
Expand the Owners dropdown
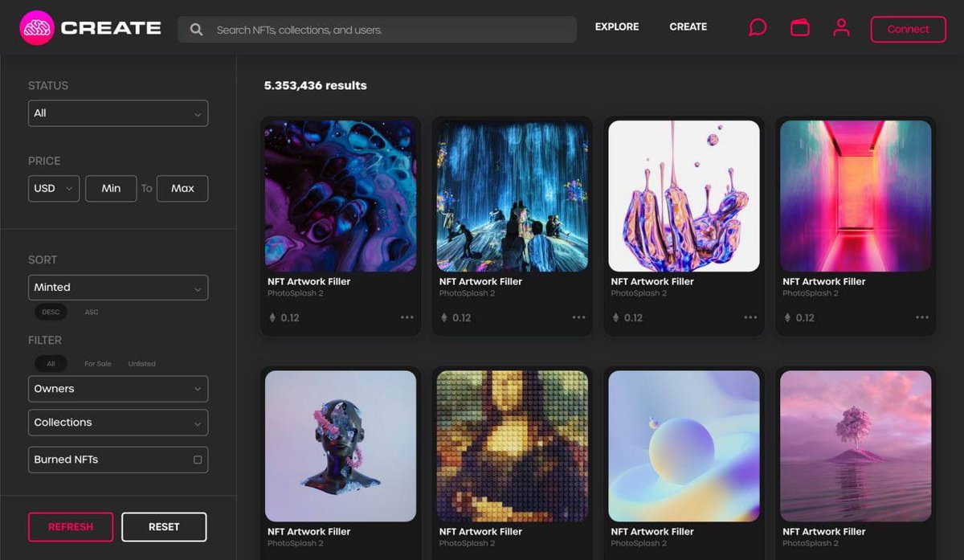tap(118, 389)
